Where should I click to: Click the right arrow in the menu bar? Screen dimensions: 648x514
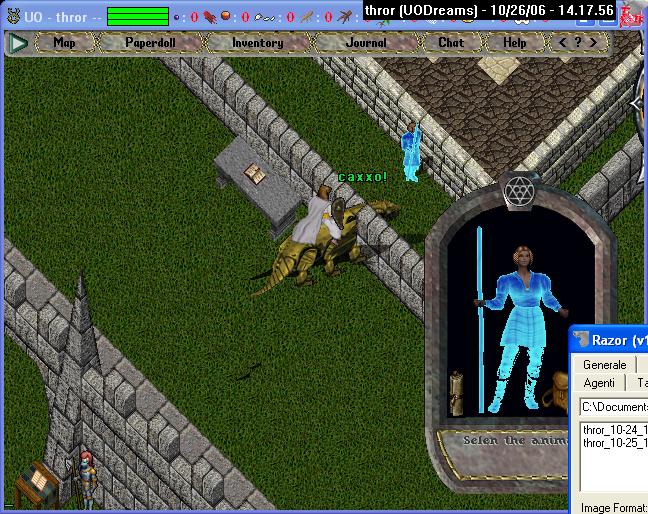point(593,42)
